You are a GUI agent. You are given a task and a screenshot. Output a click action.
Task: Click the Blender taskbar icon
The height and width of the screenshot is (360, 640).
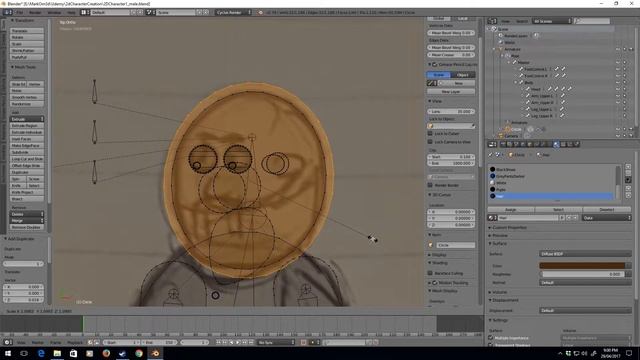[x=156, y=353]
